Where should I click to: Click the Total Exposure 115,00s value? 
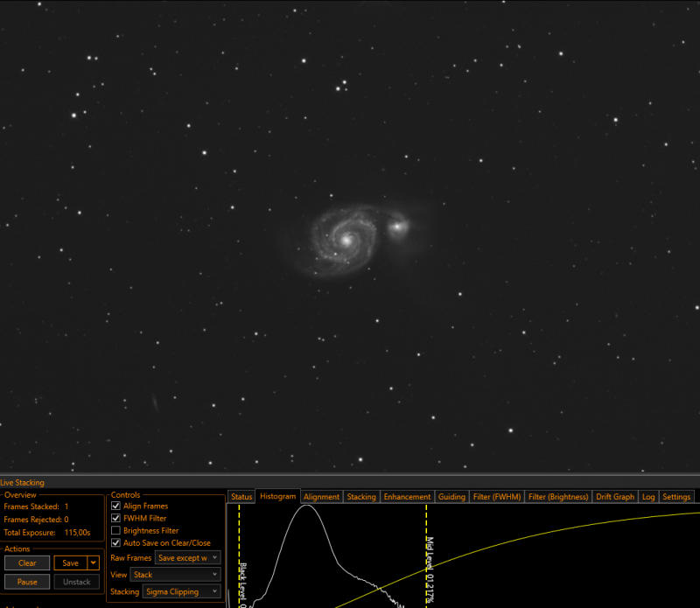pos(77,533)
